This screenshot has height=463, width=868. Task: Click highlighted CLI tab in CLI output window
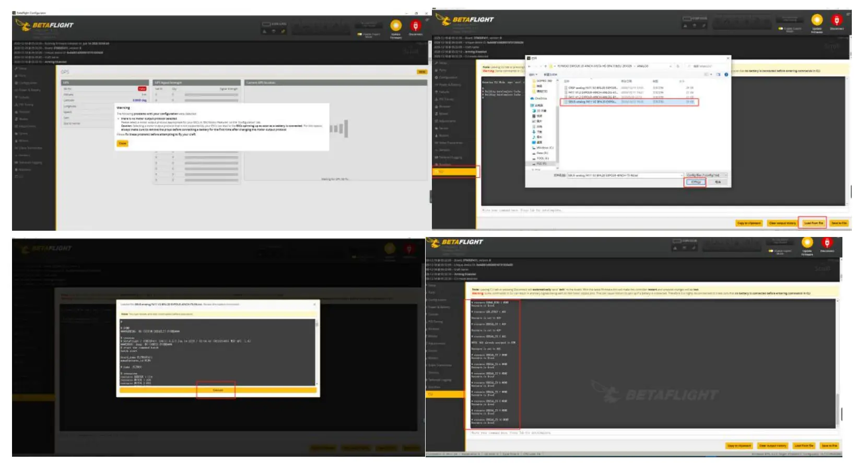click(x=445, y=394)
